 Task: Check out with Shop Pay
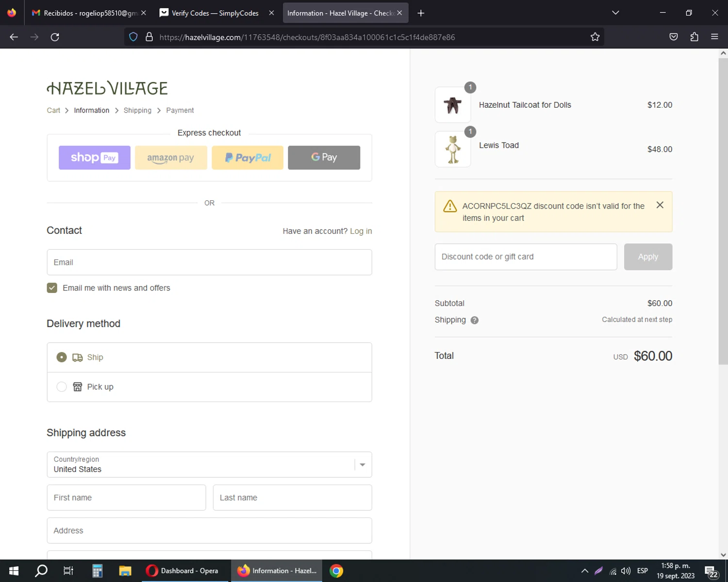[x=95, y=158]
